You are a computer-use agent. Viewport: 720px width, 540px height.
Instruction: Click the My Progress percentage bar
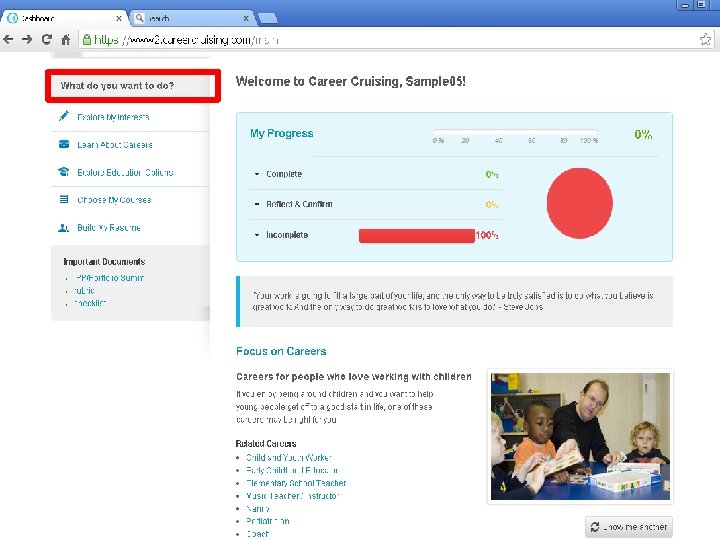pos(515,132)
